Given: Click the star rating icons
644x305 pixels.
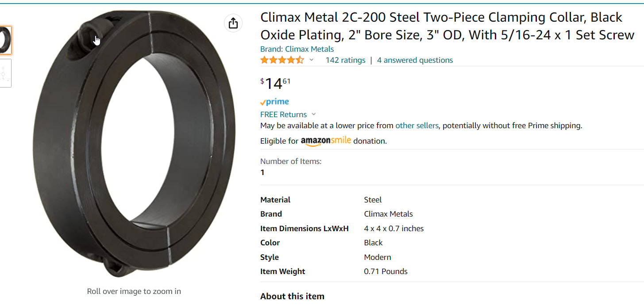Looking at the screenshot, I should (282, 60).
